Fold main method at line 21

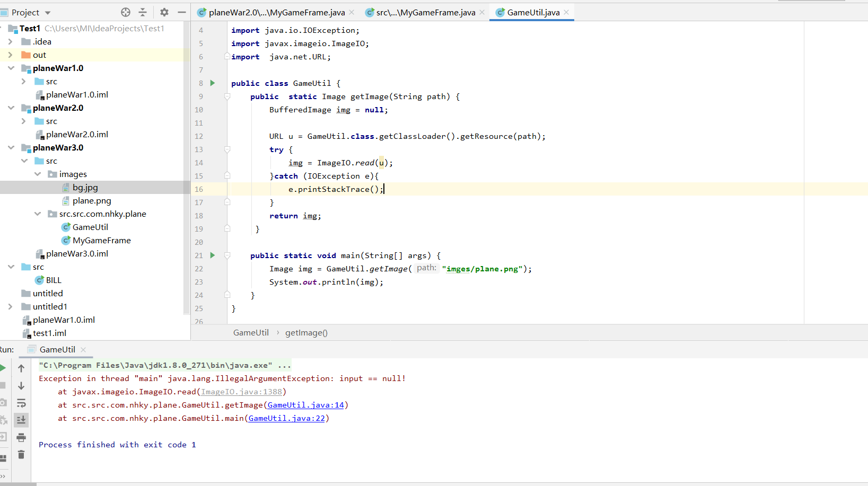tap(227, 255)
